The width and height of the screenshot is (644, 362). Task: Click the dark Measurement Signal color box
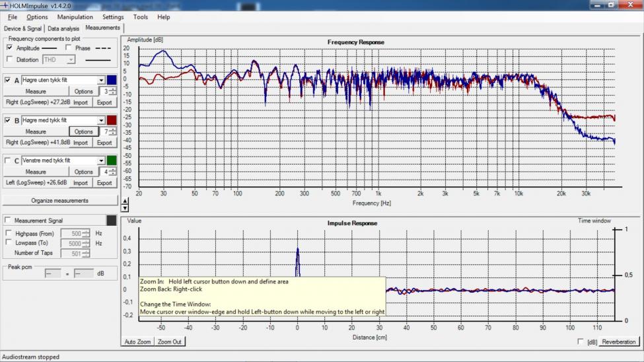coord(111,220)
